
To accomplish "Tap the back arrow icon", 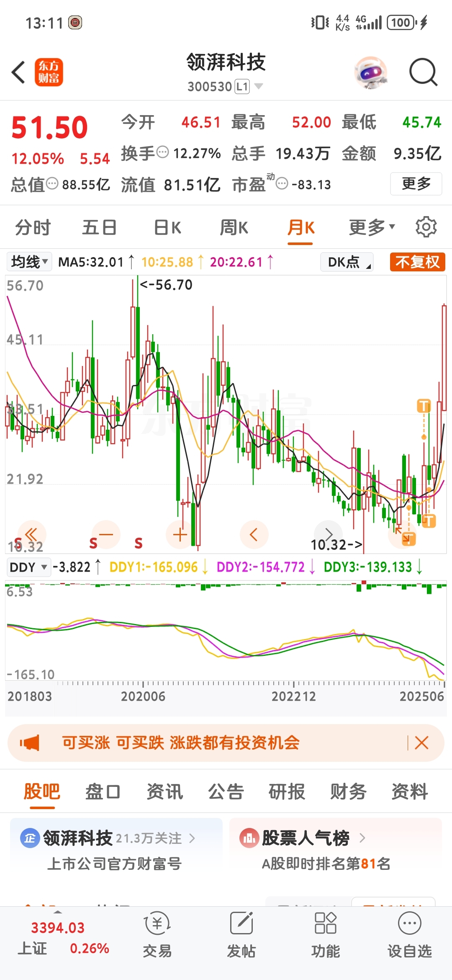I will (18, 72).
